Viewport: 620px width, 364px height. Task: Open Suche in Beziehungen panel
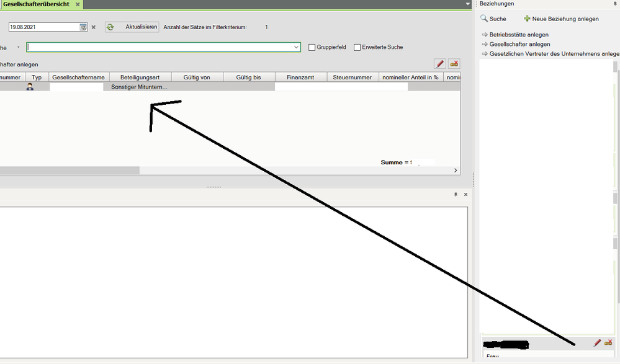pyautogui.click(x=493, y=19)
